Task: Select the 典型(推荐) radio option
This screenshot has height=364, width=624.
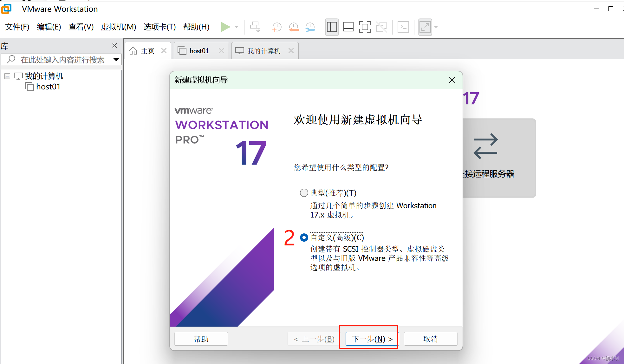Action: [x=304, y=193]
